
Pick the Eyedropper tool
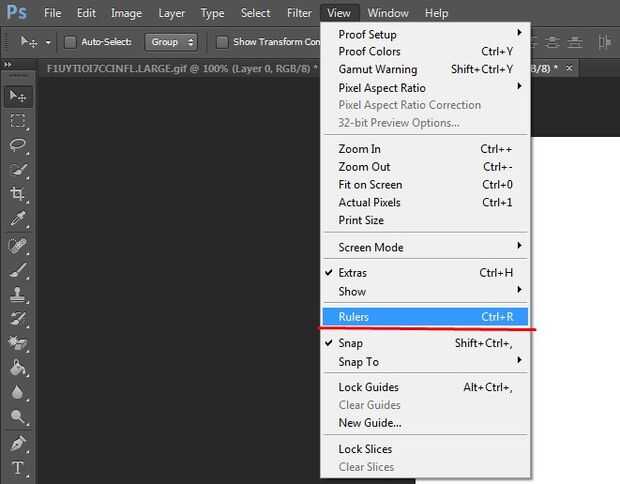pyautogui.click(x=18, y=219)
